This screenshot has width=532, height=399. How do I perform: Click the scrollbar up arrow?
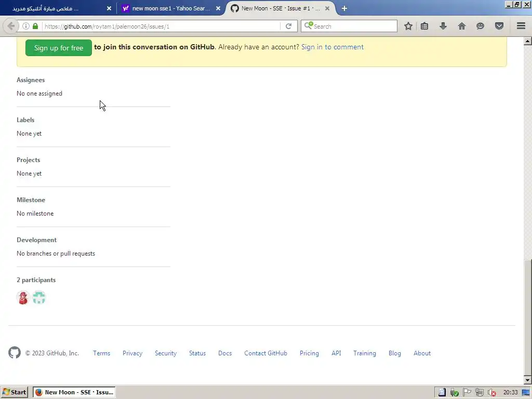[527, 41]
